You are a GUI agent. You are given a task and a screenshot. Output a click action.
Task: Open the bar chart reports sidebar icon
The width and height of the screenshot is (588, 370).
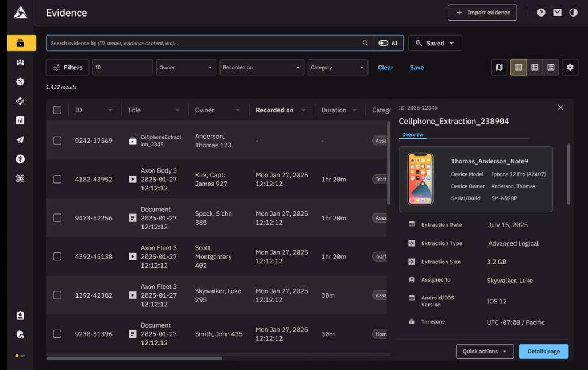tap(20, 120)
